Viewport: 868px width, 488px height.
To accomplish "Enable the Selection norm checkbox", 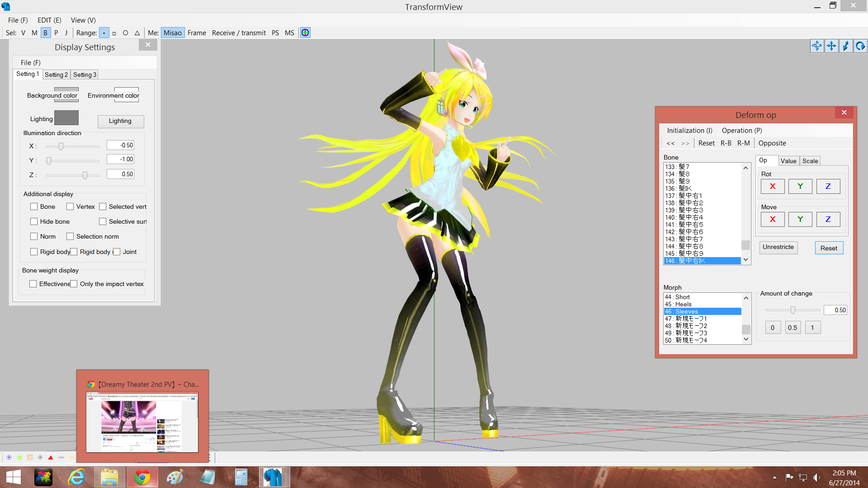I will point(70,236).
